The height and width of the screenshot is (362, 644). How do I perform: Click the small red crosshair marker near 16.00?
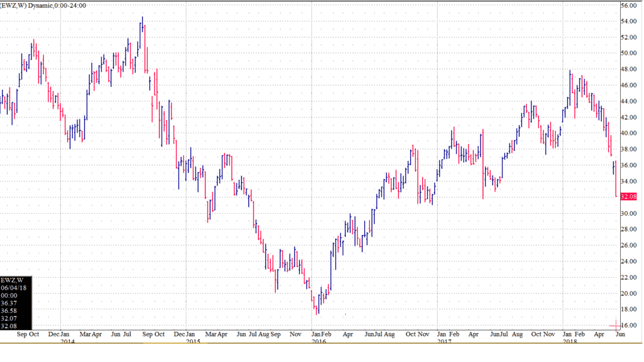pyautogui.click(x=614, y=326)
